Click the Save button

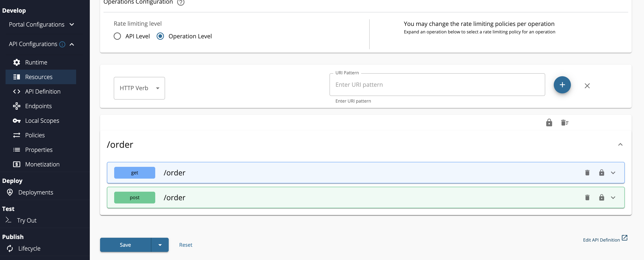tap(125, 245)
